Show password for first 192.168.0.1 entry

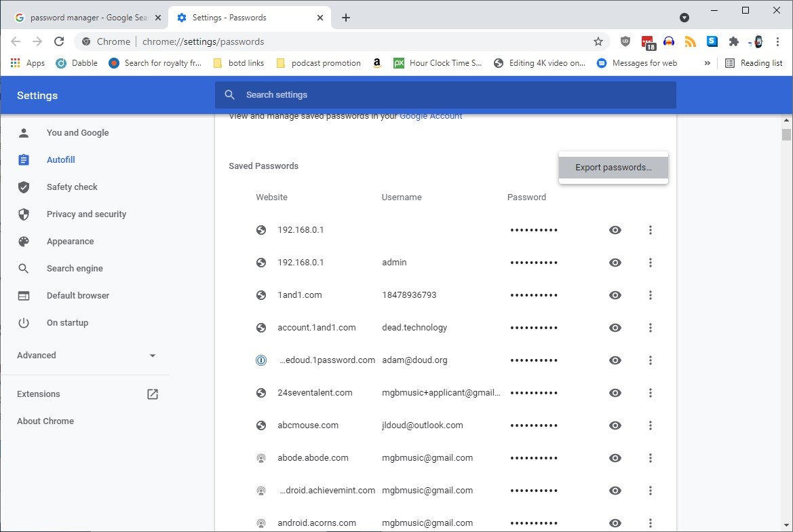coord(615,230)
